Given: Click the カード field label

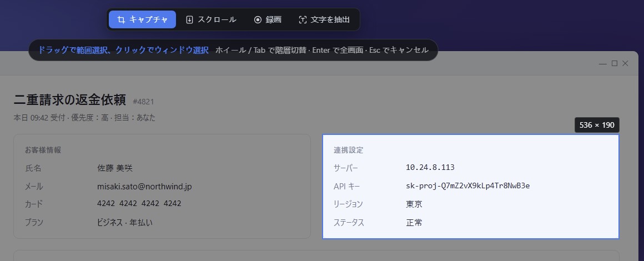Looking at the screenshot, I should click(x=34, y=204).
